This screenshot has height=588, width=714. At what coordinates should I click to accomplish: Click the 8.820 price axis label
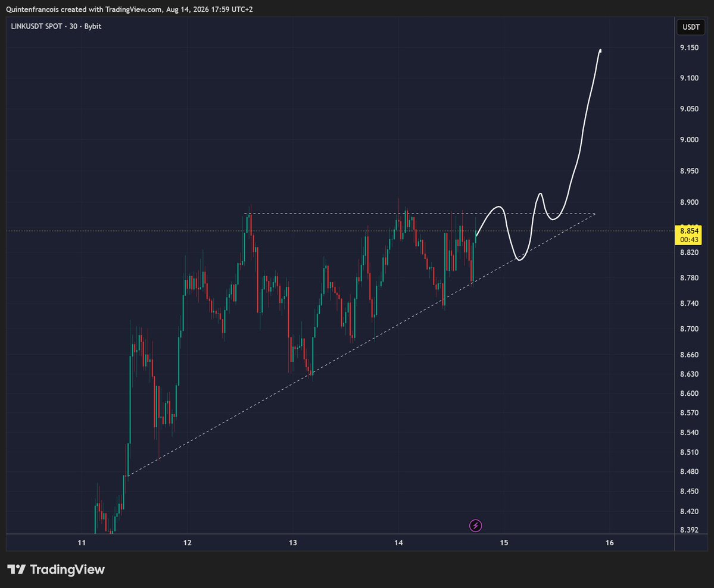(689, 252)
